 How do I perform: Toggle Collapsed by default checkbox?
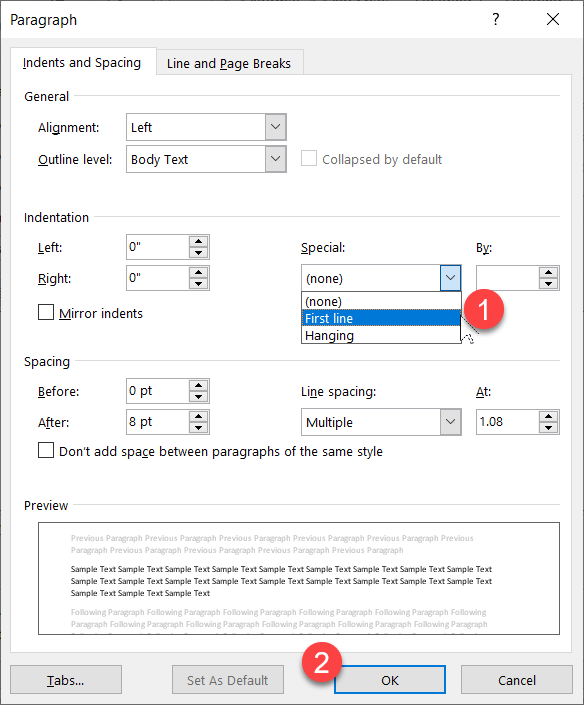click(x=309, y=158)
